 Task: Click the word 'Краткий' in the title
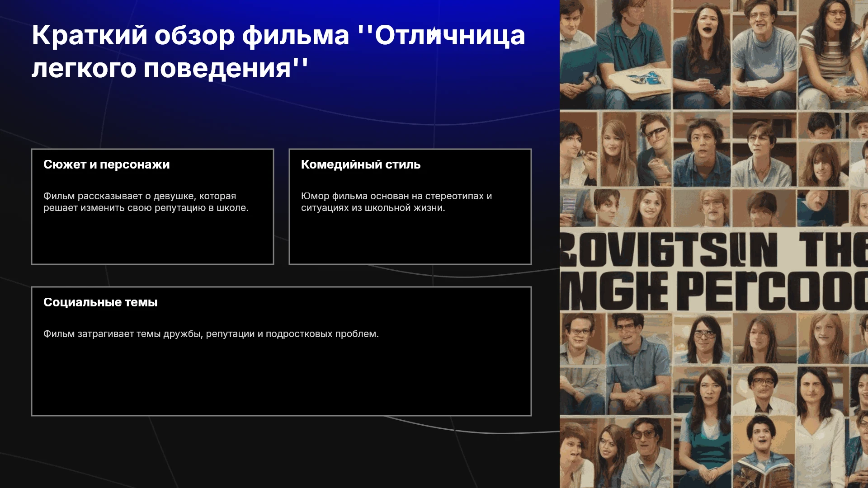pos(90,35)
